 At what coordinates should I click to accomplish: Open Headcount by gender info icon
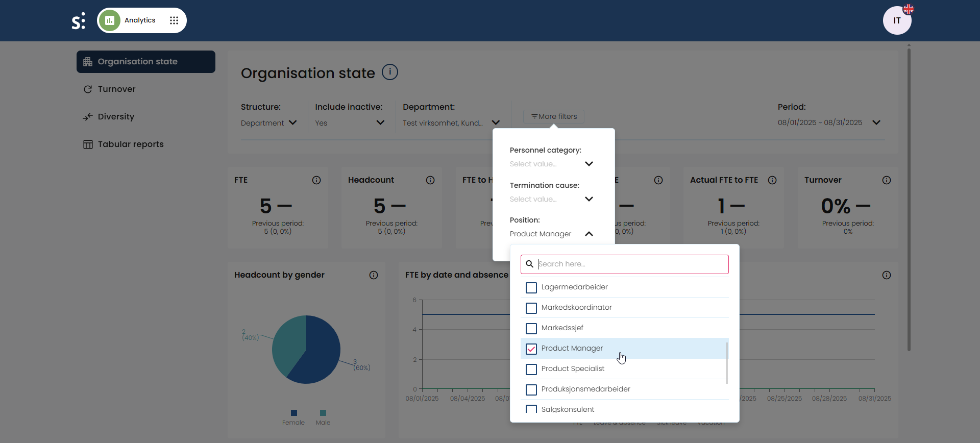tap(374, 275)
